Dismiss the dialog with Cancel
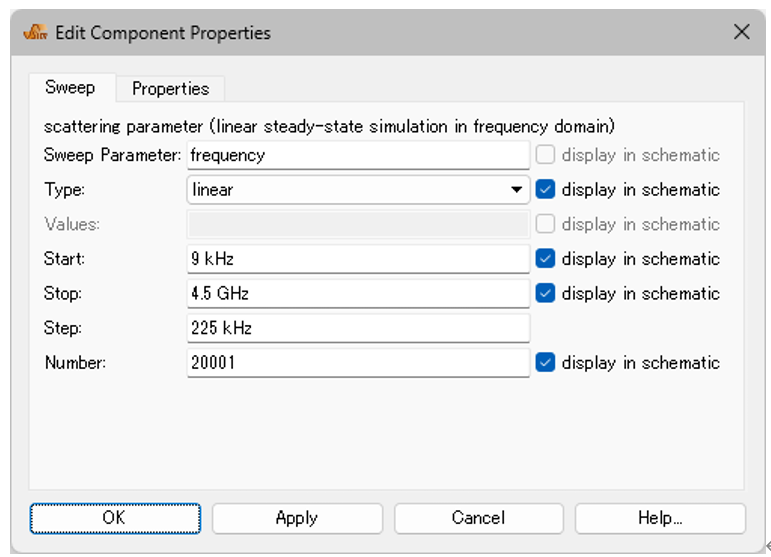Viewport: 771px width, 557px height. tap(478, 518)
